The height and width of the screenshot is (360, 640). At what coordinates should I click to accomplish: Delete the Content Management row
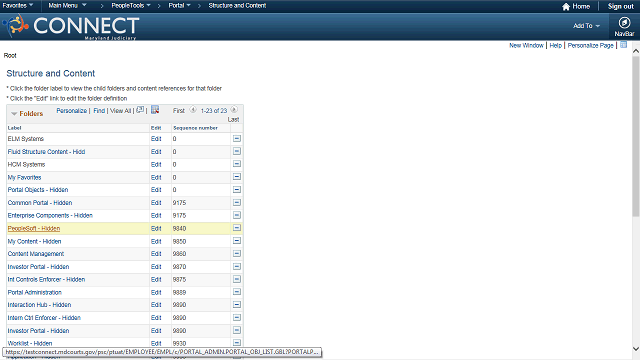(237, 253)
